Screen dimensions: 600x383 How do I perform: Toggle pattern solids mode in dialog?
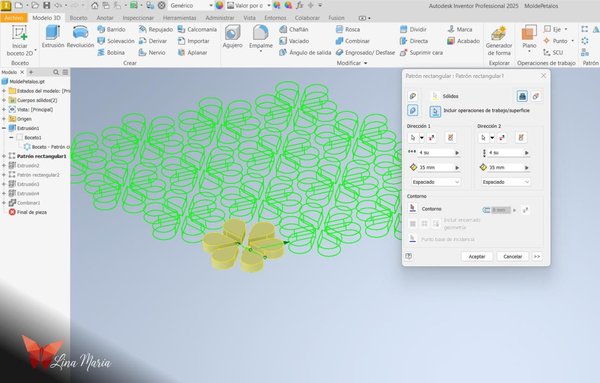point(412,111)
